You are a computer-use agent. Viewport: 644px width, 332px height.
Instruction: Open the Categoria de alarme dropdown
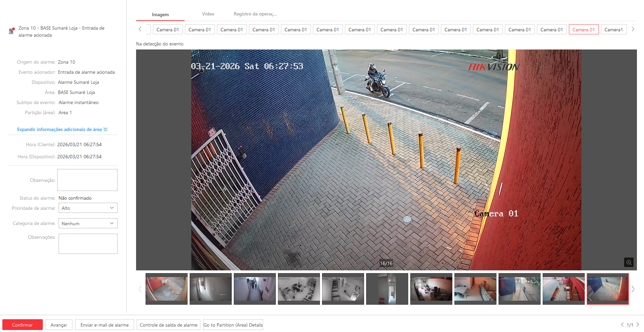[88, 224]
